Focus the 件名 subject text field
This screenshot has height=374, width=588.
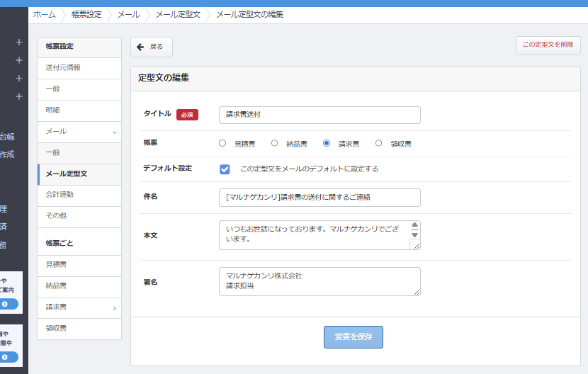coord(320,198)
